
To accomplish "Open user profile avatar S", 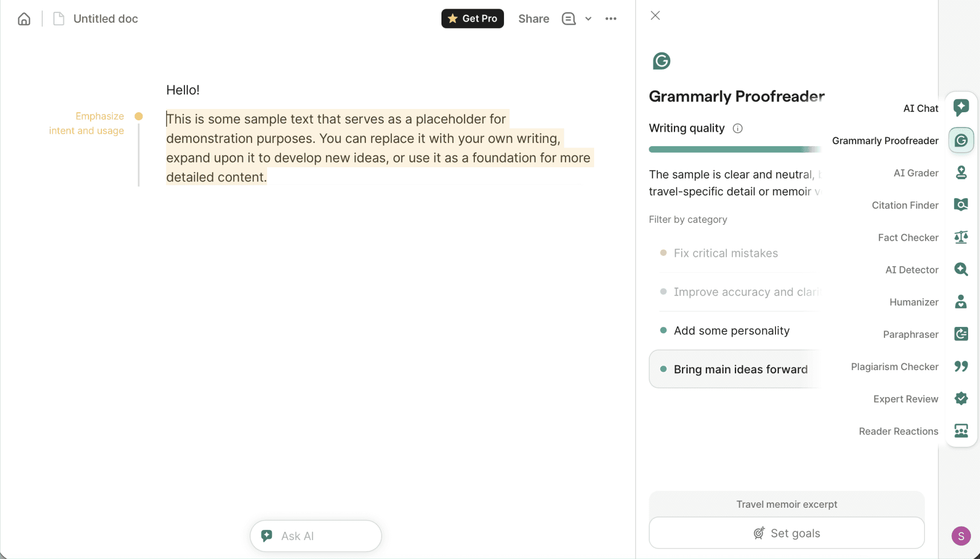I will [x=961, y=536].
